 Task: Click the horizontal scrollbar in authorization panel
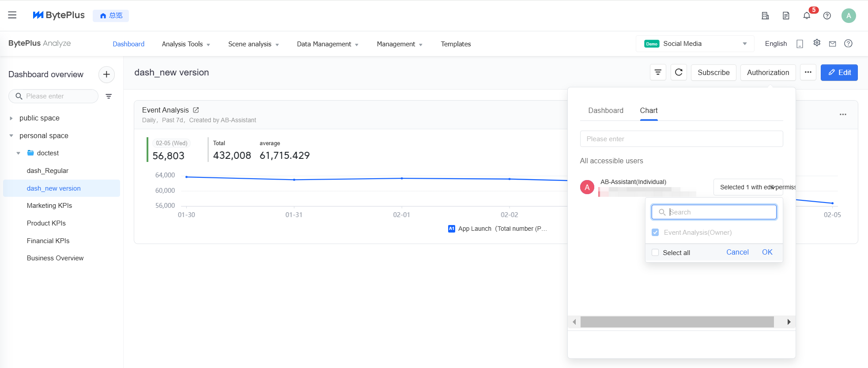tap(677, 322)
